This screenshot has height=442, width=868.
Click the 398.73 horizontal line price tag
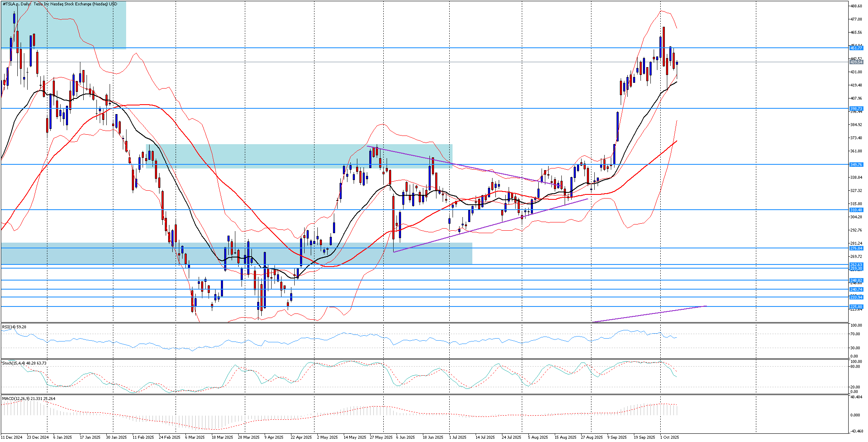coord(856,109)
